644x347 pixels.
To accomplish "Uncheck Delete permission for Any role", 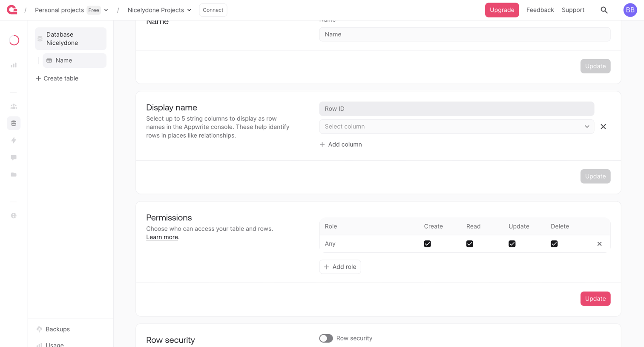I will (554, 244).
